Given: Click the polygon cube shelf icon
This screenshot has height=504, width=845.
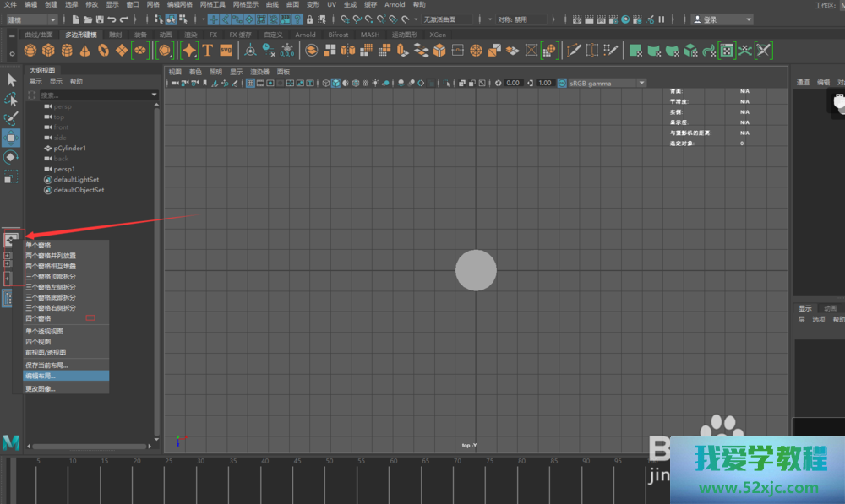Looking at the screenshot, I should pyautogui.click(x=49, y=51).
